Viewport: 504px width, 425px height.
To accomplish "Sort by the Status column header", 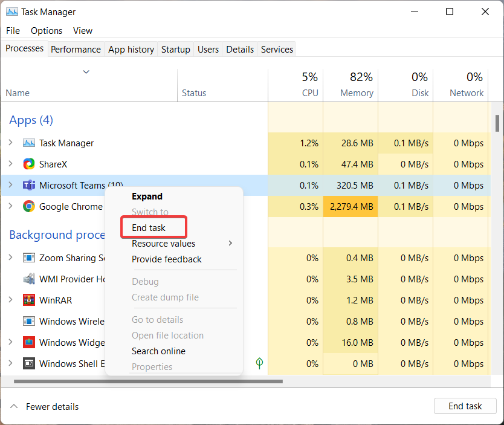I will [x=222, y=85].
